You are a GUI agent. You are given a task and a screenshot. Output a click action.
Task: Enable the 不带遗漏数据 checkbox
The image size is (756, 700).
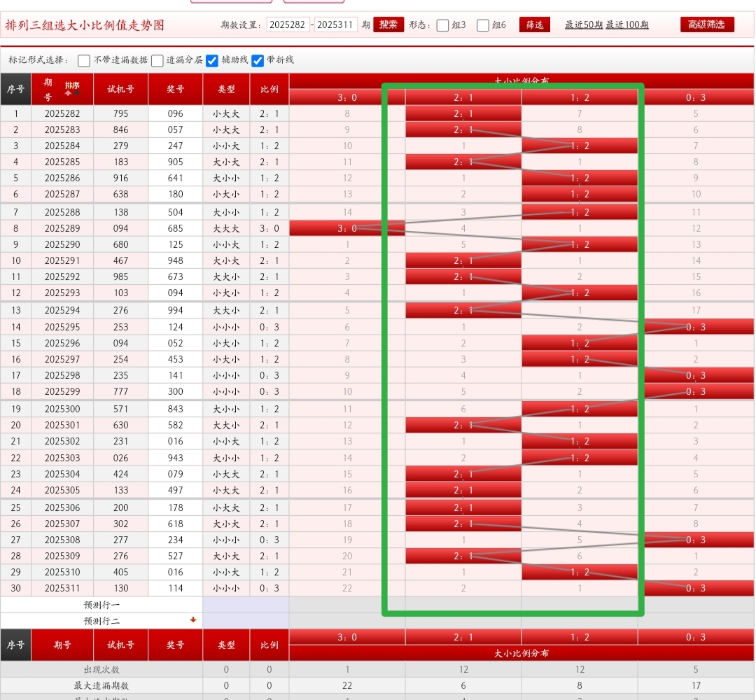click(x=84, y=60)
